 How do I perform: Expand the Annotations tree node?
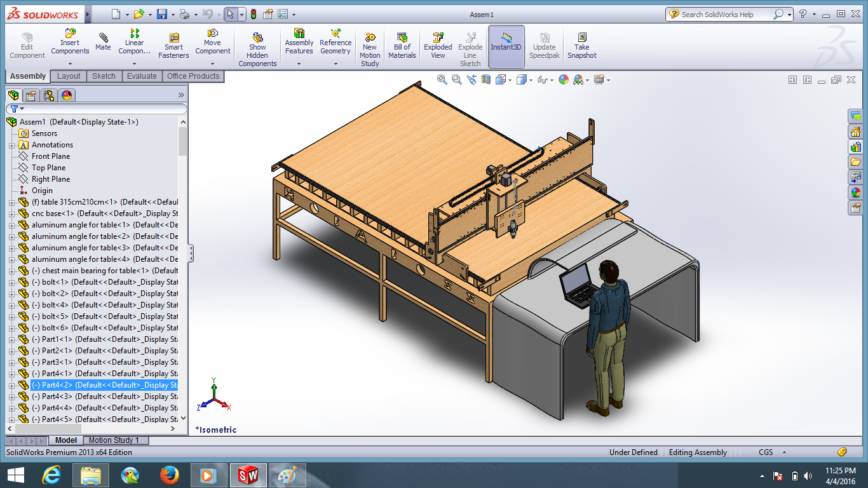(x=11, y=145)
